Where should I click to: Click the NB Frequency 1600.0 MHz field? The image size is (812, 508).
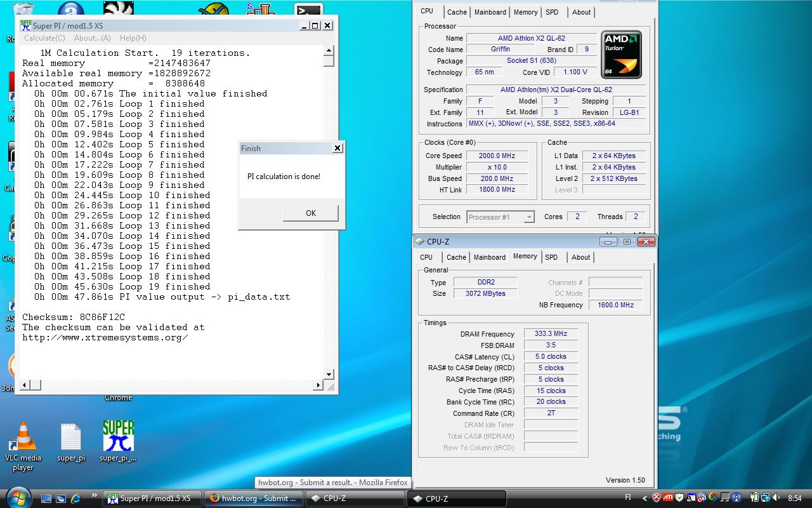pyautogui.click(x=615, y=305)
